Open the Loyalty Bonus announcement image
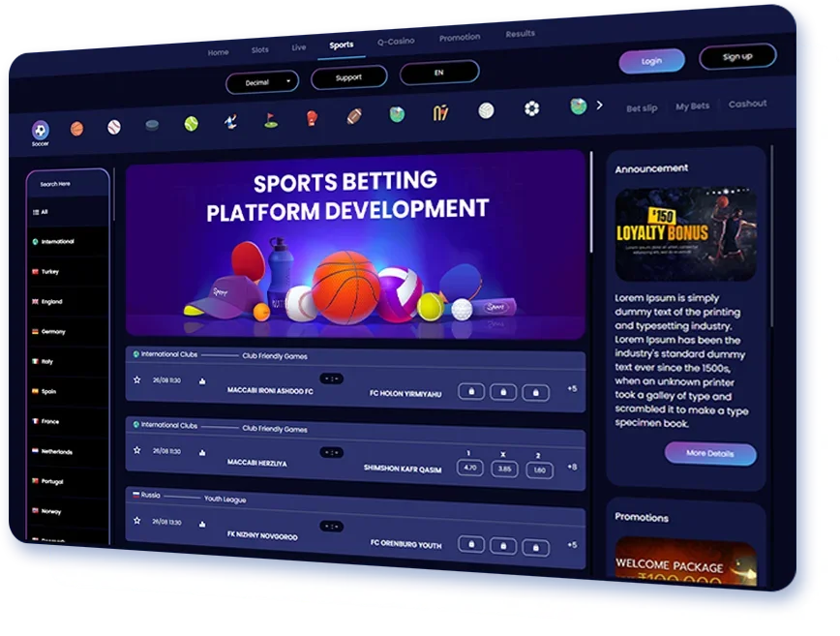The image size is (840, 636). (686, 234)
